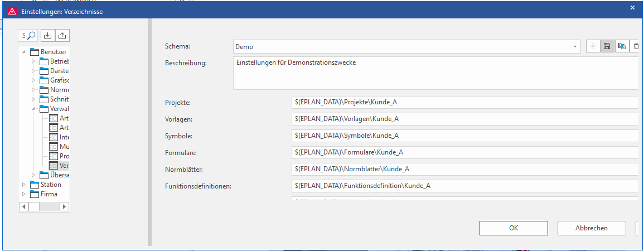This screenshot has height=251, width=644.
Task: Confirm the settings with OK
Action: click(514, 228)
